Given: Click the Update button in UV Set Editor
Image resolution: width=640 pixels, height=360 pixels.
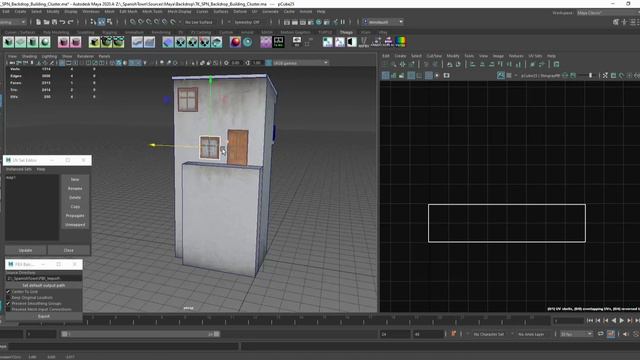Looking at the screenshot, I should click(x=25, y=250).
